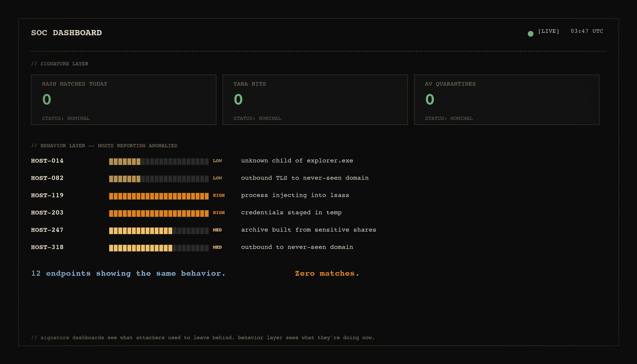This screenshot has width=637, height=364.
Task: Click 'archive built from sensitive shares' description
Action: click(308, 230)
